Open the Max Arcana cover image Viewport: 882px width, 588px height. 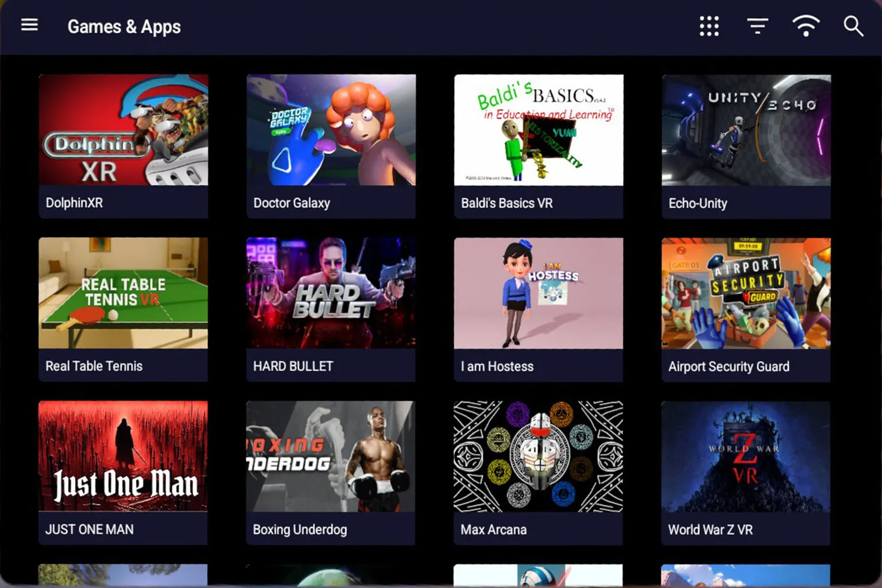[x=539, y=457]
